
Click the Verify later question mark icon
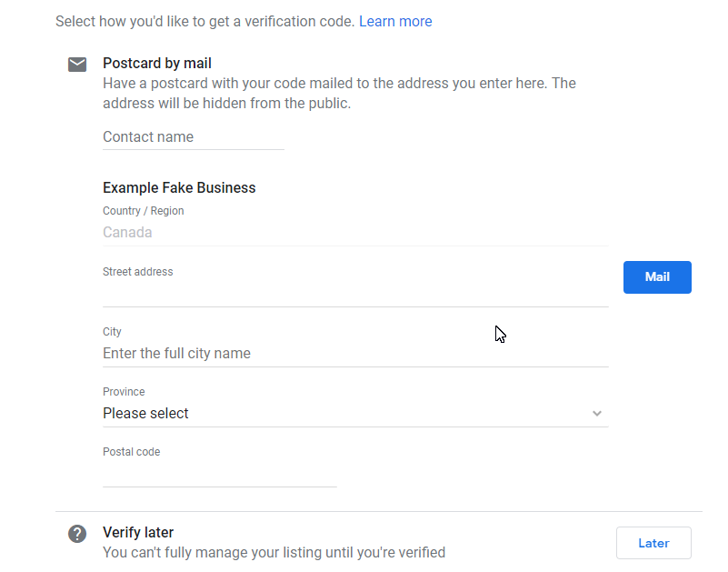[77, 534]
